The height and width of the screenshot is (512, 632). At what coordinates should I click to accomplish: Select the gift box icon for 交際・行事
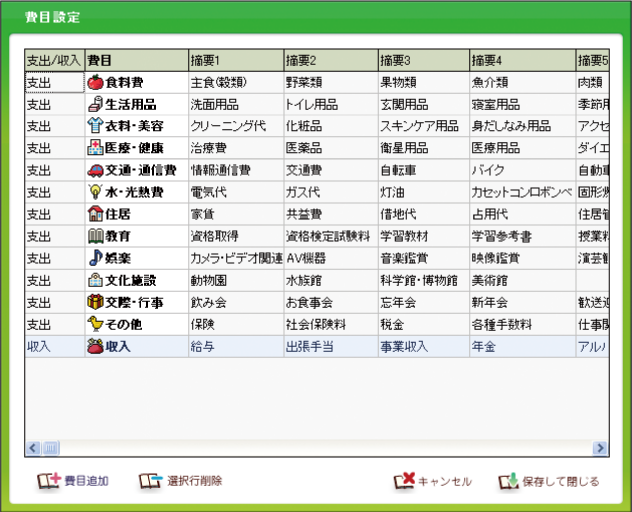click(96, 302)
